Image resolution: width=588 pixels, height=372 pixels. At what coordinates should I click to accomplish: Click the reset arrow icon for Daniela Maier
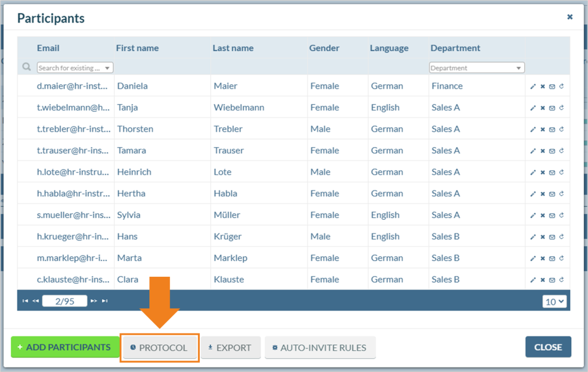562,86
